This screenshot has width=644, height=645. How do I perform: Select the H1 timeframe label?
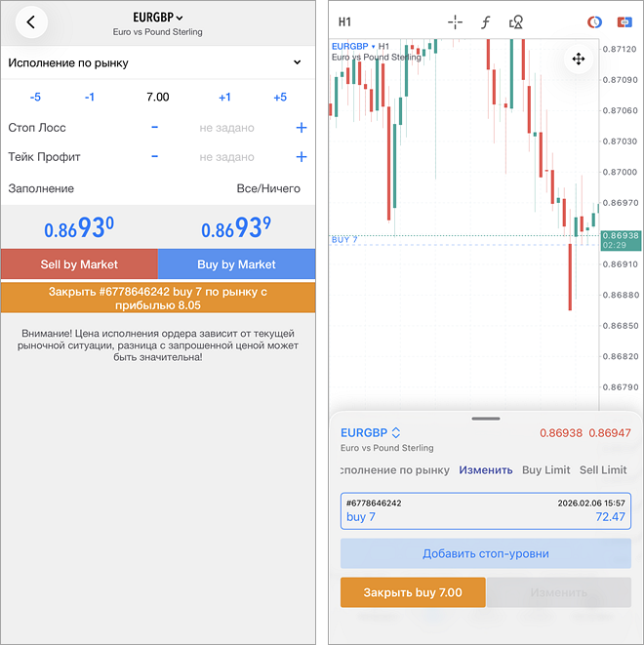coord(344,21)
